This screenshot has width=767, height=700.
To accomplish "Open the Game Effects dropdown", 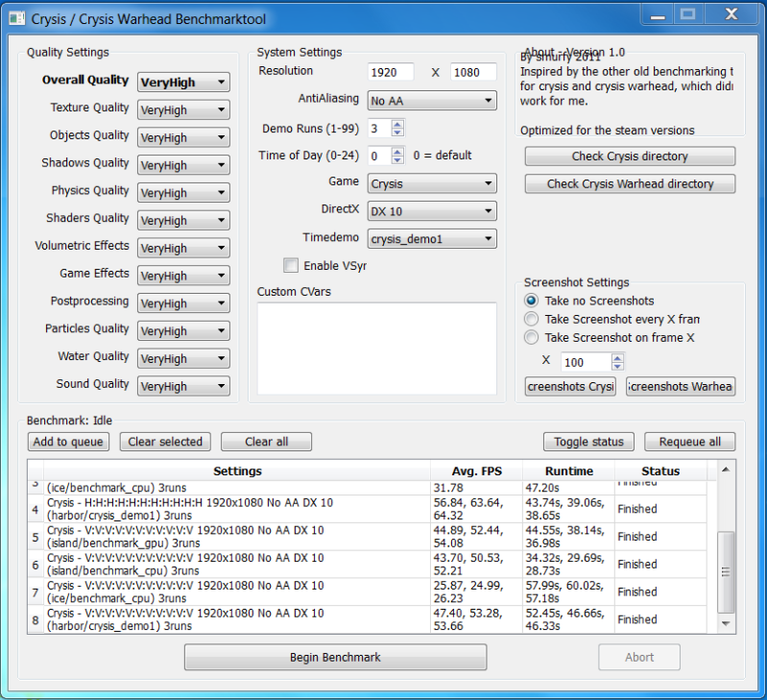I will click(183, 276).
